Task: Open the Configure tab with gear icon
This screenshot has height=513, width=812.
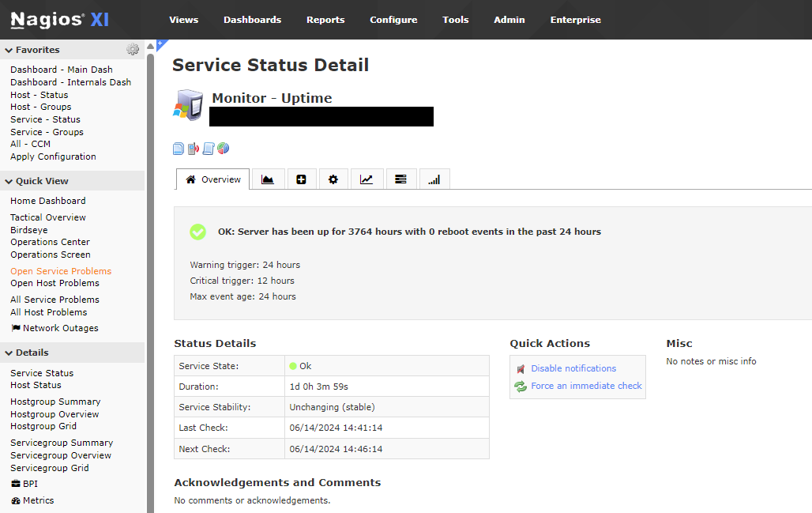Action: pyautogui.click(x=333, y=179)
